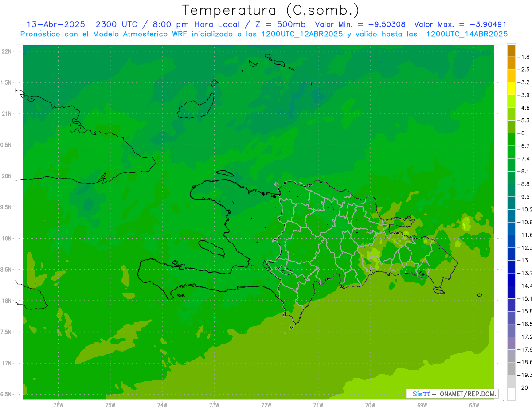Pick the purple swatch between -17.2 and -17.9
This screenshot has height=411, width=532.
click(511, 343)
